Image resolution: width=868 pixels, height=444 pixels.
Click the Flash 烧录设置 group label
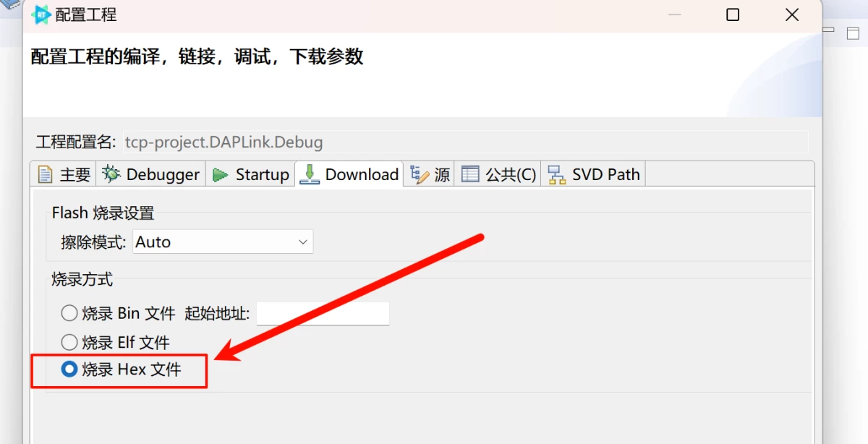point(103,213)
